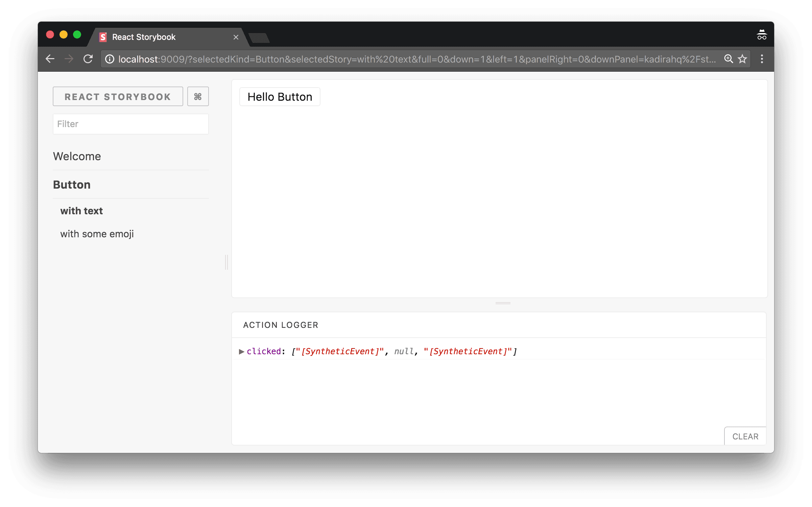The width and height of the screenshot is (812, 507).
Task: Click the incognito icon in title bar
Action: tap(762, 35)
